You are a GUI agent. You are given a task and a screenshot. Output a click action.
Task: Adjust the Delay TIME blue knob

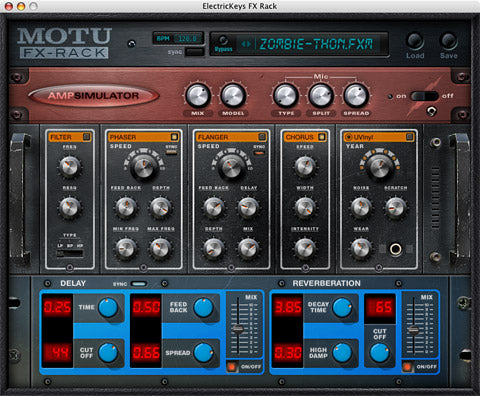[108, 307]
